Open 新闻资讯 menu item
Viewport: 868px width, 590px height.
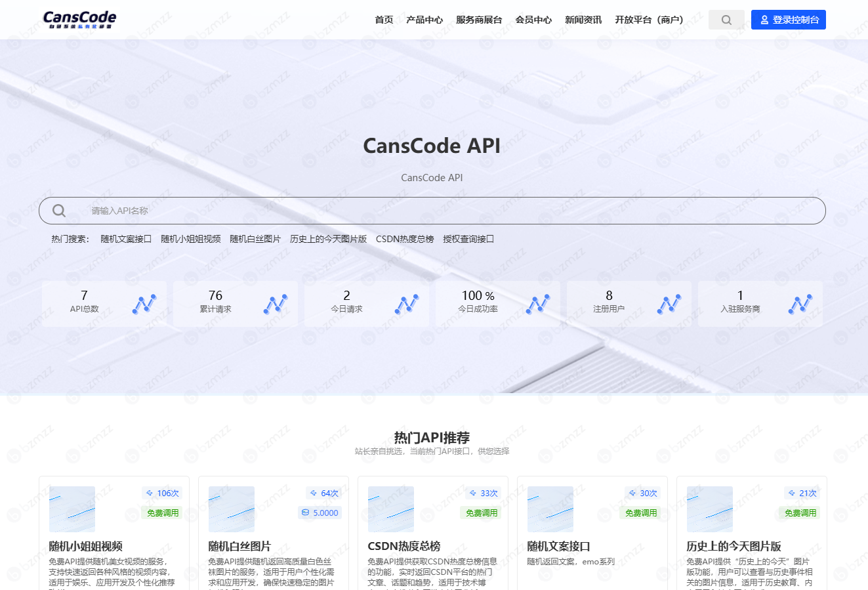point(583,20)
